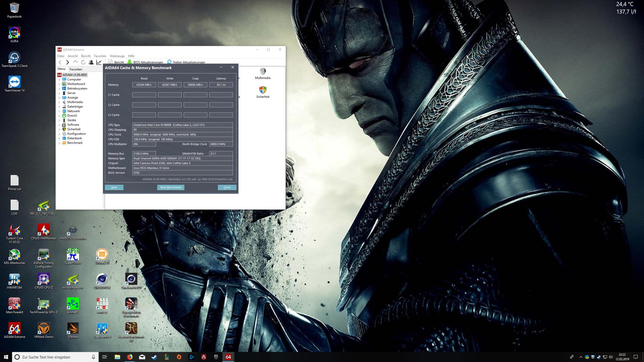
Task: Open the AURA desktop icon
Action: point(14,35)
